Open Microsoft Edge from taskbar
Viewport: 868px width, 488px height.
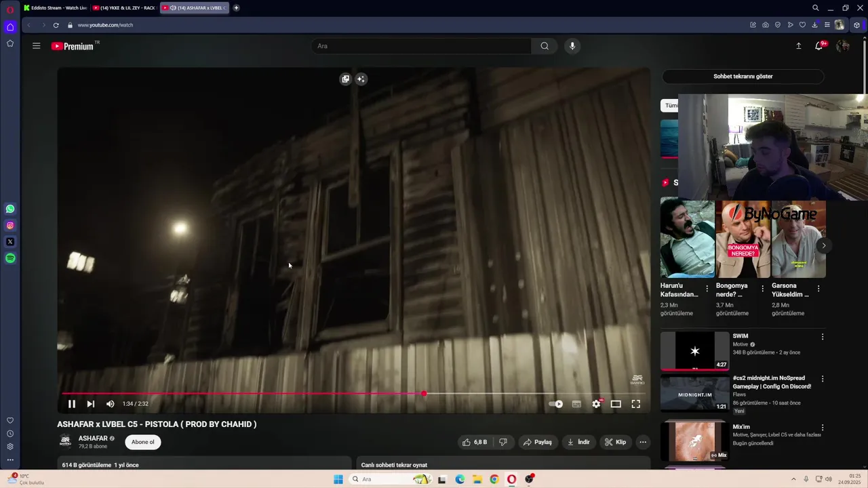pyautogui.click(x=460, y=479)
